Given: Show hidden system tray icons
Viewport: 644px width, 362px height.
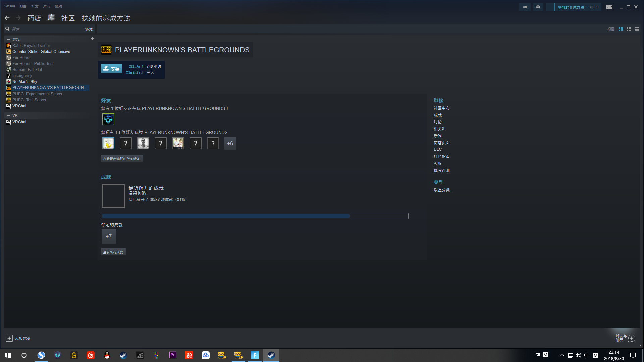Looking at the screenshot, I should (x=562, y=355).
